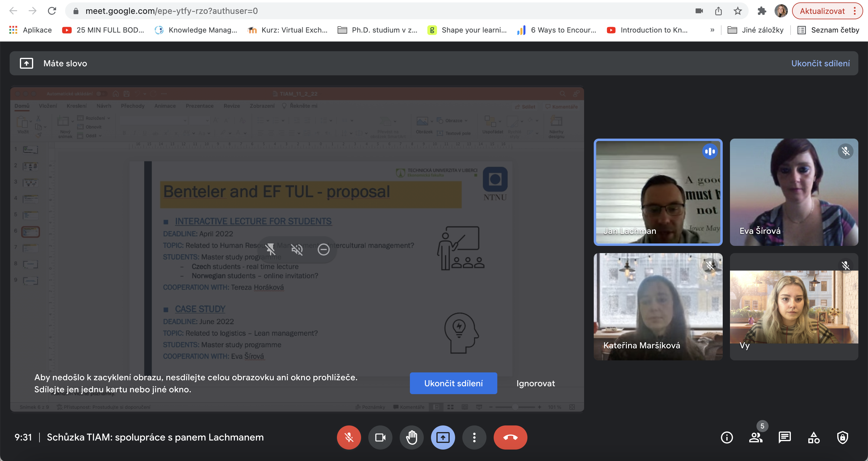Select slide 6 thumbnail in PowerPoint
The image size is (868, 461).
tap(30, 232)
